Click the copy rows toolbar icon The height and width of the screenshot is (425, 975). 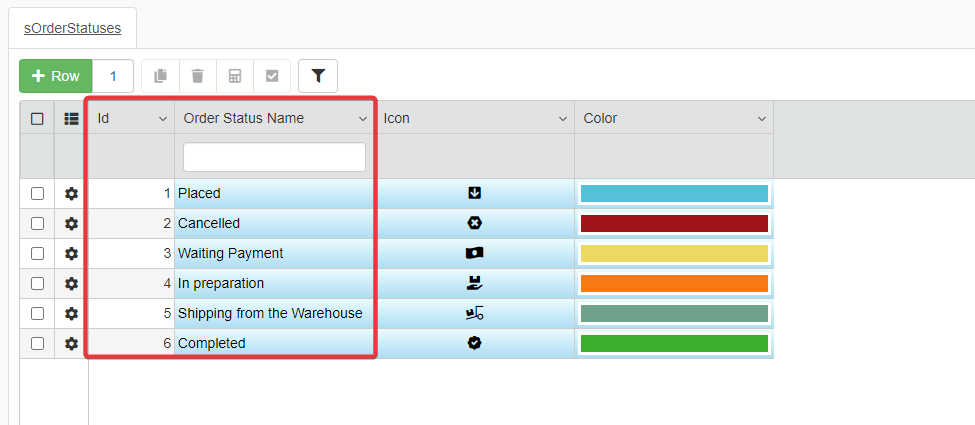(x=160, y=76)
